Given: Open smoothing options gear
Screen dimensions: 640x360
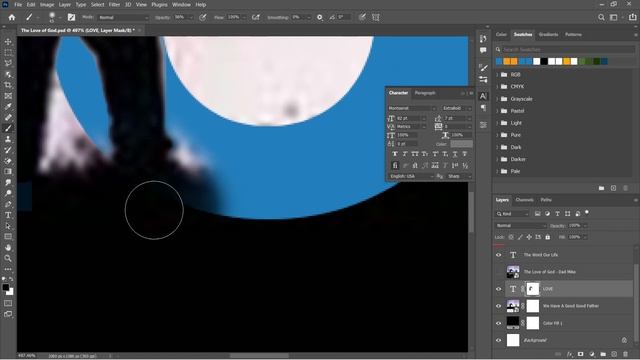Looking at the screenshot, I should pyautogui.click(x=320, y=17).
